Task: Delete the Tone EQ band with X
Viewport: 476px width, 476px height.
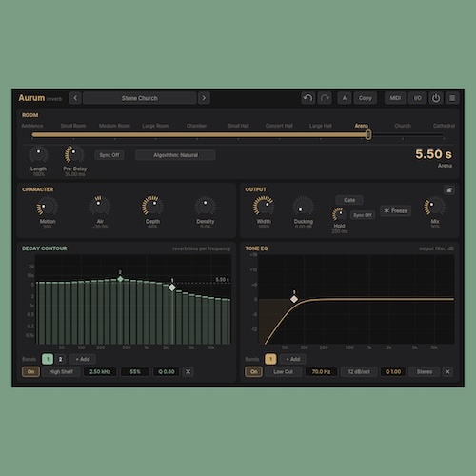Action: point(447,371)
